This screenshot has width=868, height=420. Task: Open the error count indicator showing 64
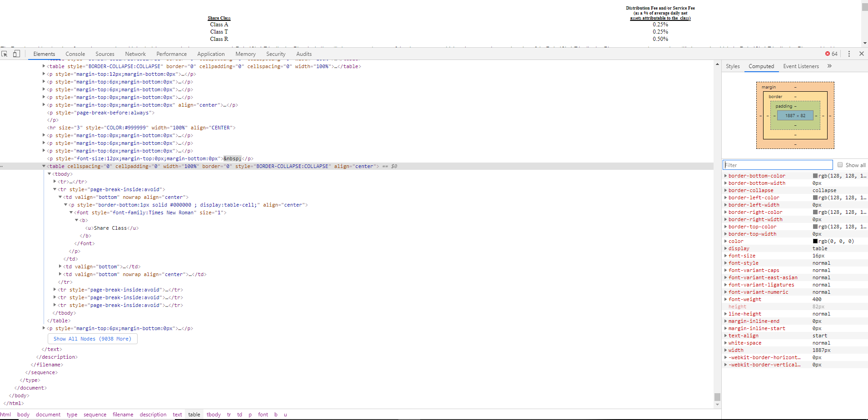click(831, 54)
